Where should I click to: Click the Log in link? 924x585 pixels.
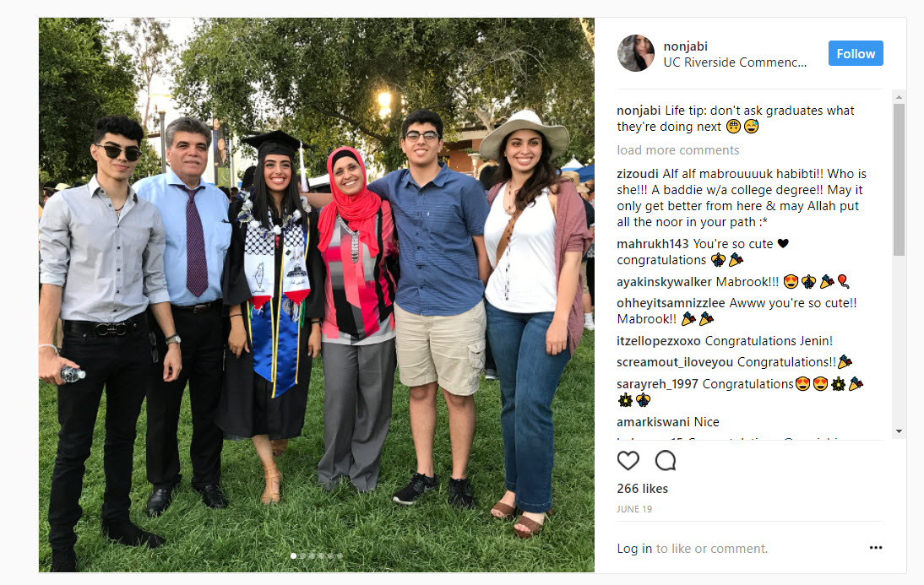click(634, 549)
